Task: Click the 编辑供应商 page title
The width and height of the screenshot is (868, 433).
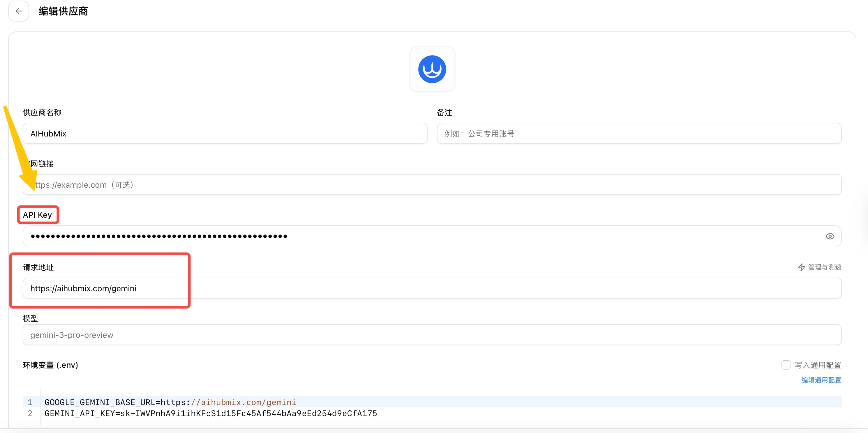Action: point(63,11)
